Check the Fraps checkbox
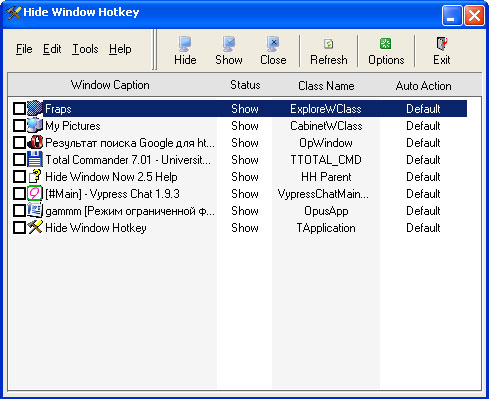The image size is (489, 399). click(x=19, y=109)
